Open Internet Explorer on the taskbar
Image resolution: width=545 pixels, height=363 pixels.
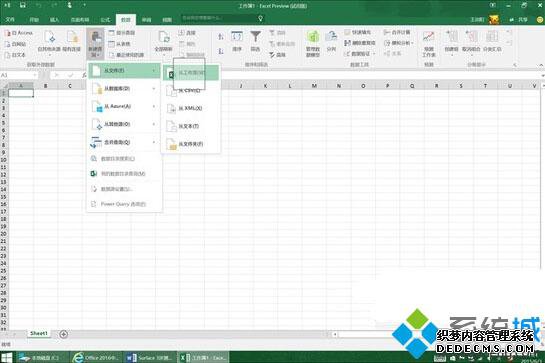coord(96,357)
